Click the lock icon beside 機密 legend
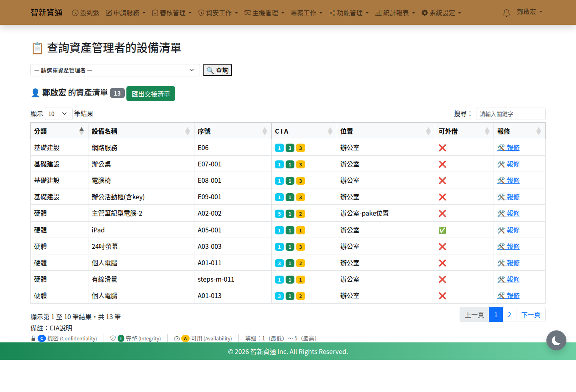Image resolution: width=576 pixels, height=392 pixels. (33, 338)
